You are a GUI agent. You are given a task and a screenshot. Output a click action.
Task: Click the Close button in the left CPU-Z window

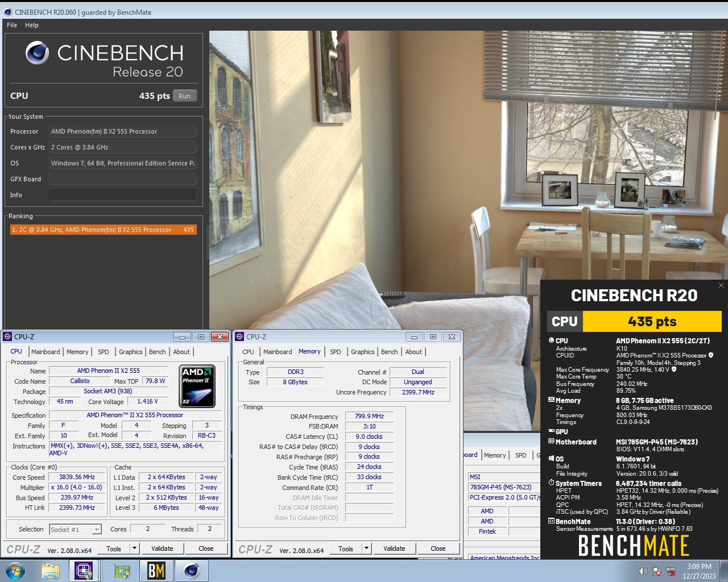coord(206,548)
